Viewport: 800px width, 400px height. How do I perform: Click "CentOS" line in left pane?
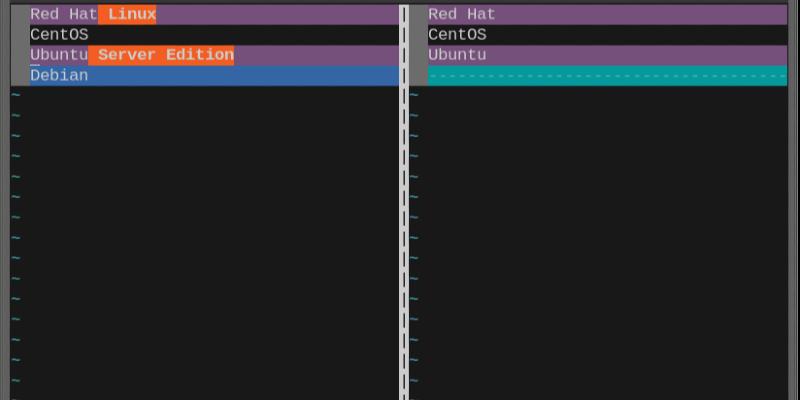214,35
